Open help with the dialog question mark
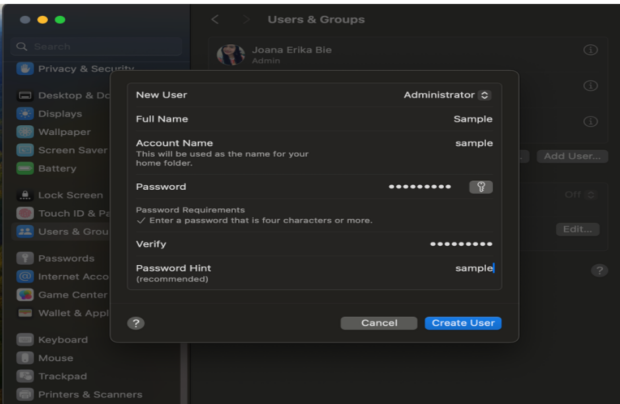 [136, 323]
